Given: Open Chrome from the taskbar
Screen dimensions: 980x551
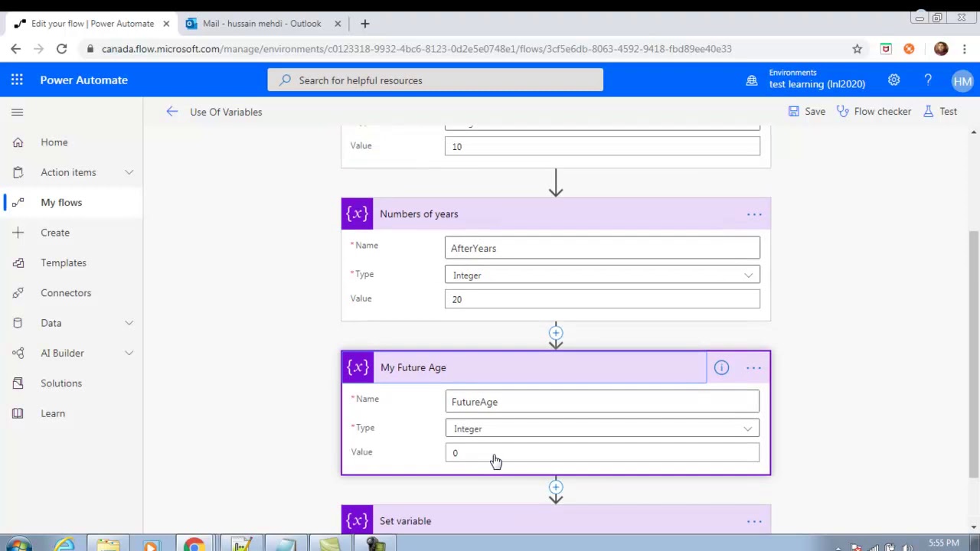Looking at the screenshot, I should [x=194, y=545].
